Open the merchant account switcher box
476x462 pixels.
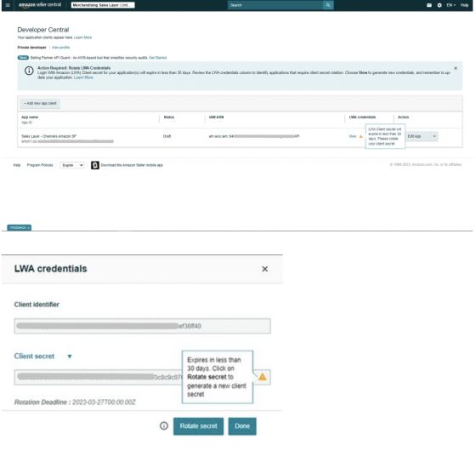point(103,5)
